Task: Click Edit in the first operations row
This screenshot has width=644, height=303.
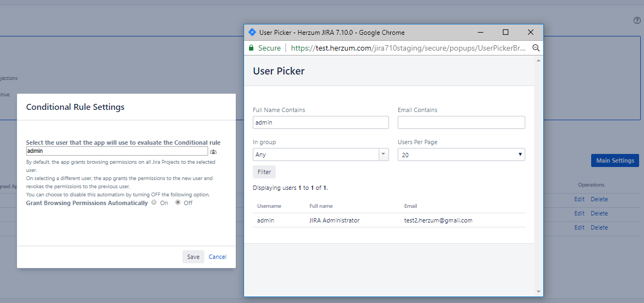Action: (x=579, y=199)
